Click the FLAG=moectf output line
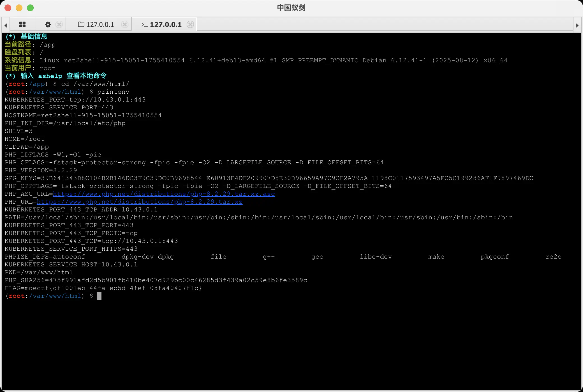Image resolution: width=583 pixels, height=392 pixels. (103, 288)
